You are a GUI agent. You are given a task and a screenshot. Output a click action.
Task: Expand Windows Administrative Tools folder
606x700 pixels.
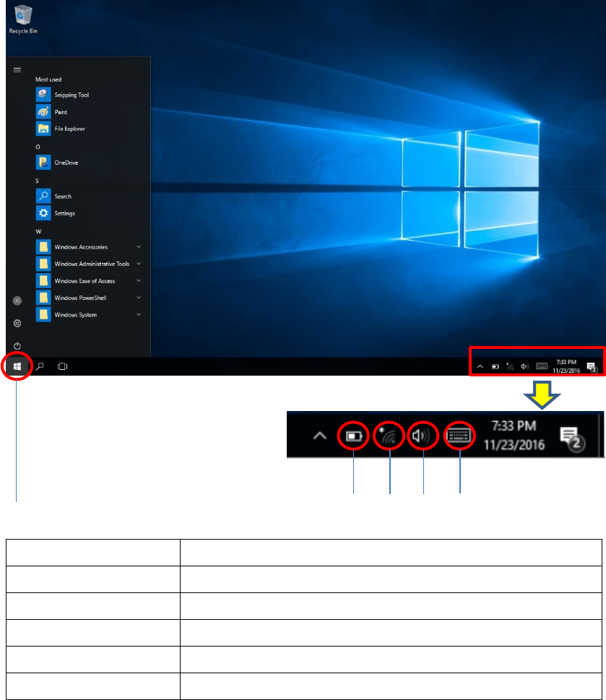click(x=88, y=264)
